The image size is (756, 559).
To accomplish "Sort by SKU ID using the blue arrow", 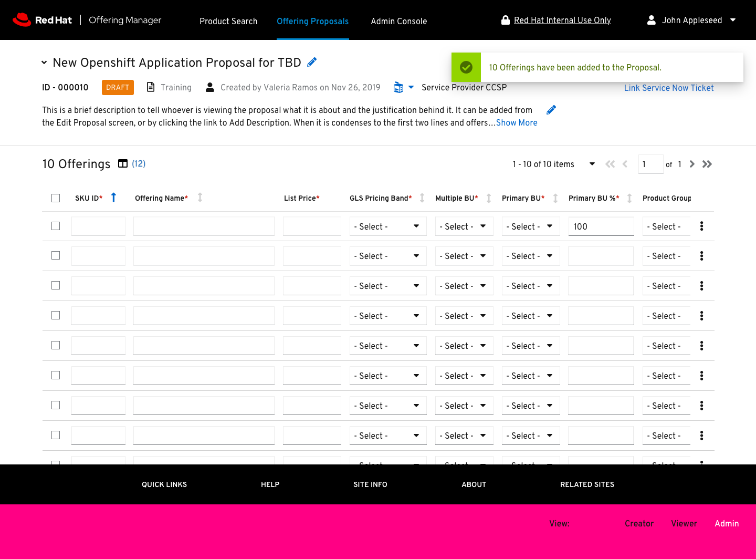I will 113,198.
